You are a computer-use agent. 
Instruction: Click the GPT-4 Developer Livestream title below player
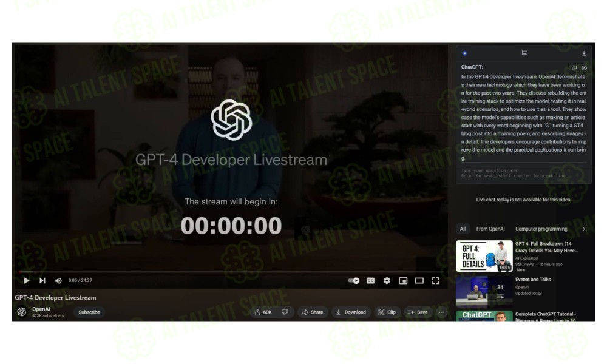(x=55, y=298)
